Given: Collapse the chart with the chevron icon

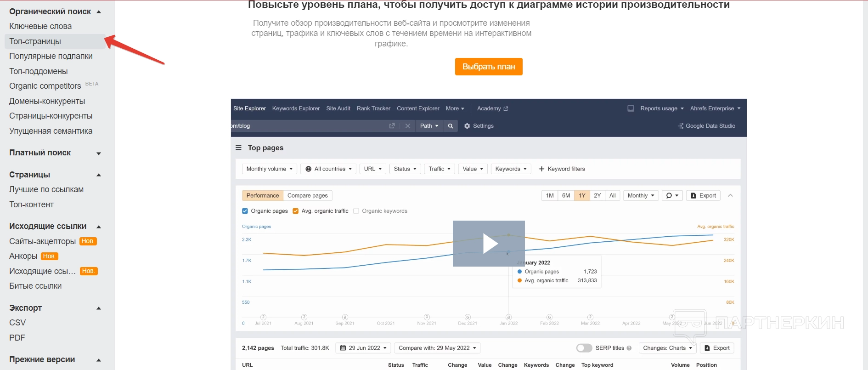Looking at the screenshot, I should pos(730,196).
